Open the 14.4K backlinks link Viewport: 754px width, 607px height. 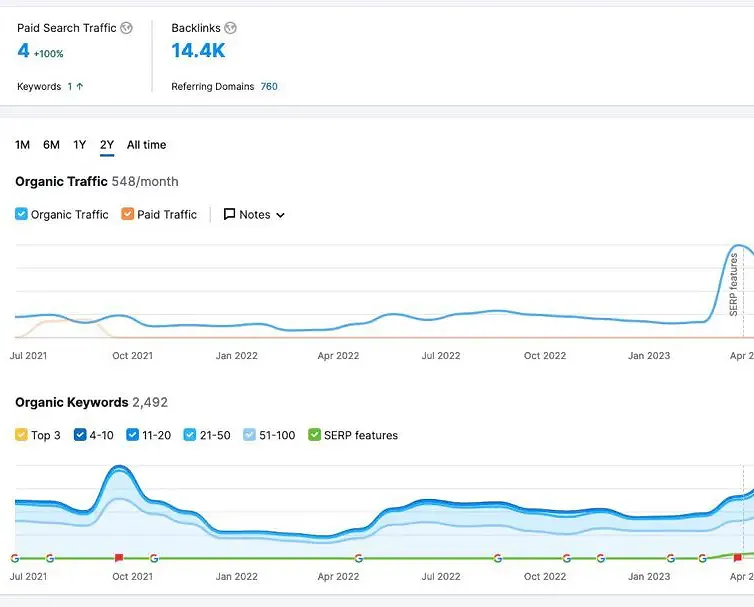pyautogui.click(x=198, y=50)
